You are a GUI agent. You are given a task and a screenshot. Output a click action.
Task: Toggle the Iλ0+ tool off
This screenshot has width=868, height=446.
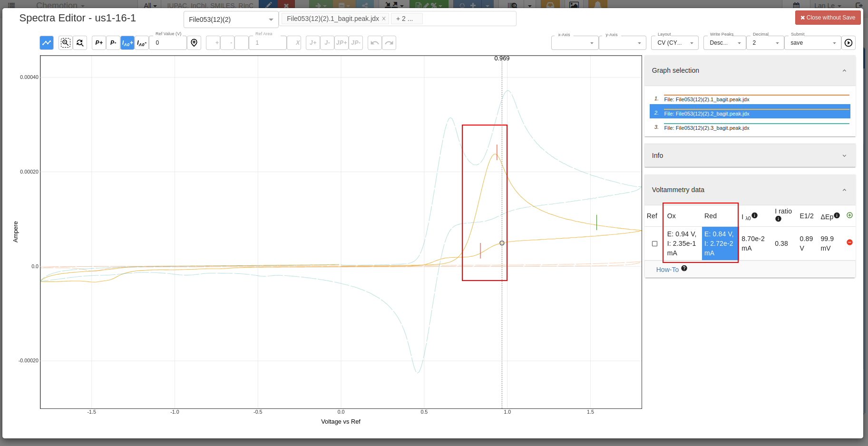(127, 42)
